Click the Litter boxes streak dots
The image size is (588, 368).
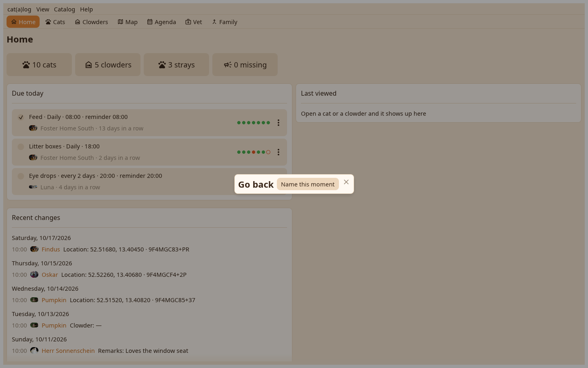point(254,152)
